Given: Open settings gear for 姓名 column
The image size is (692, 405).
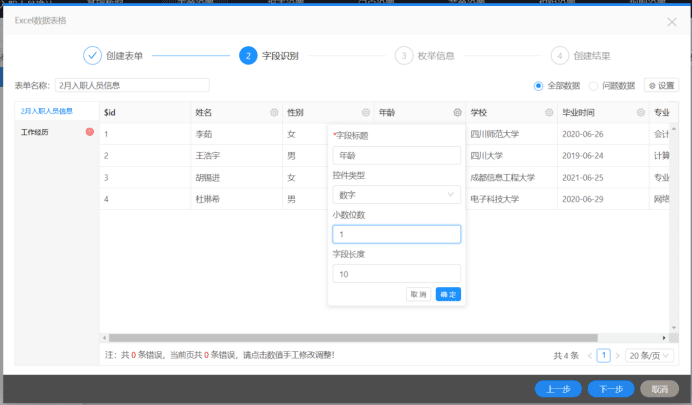Looking at the screenshot, I should tap(274, 112).
